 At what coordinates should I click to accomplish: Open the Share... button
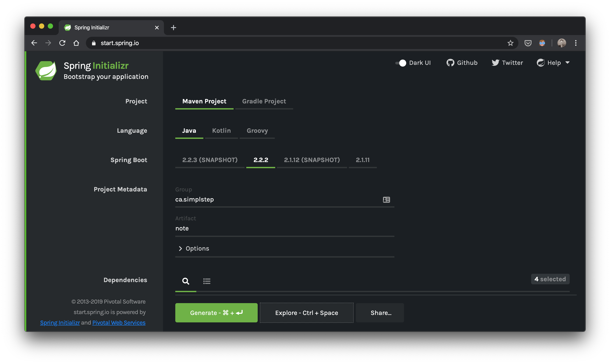(380, 313)
